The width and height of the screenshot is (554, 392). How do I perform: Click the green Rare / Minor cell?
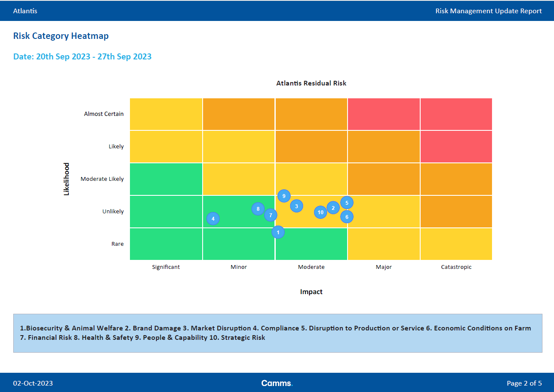point(239,244)
